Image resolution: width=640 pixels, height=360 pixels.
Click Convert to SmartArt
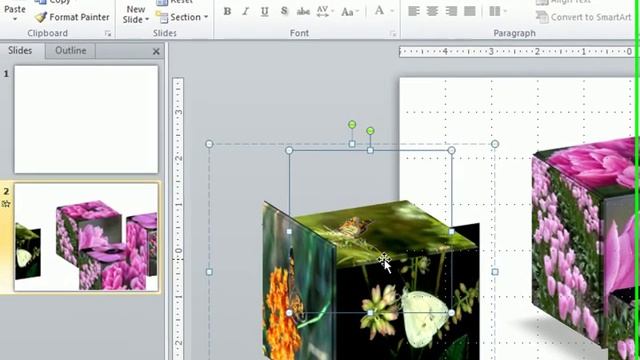point(584,17)
